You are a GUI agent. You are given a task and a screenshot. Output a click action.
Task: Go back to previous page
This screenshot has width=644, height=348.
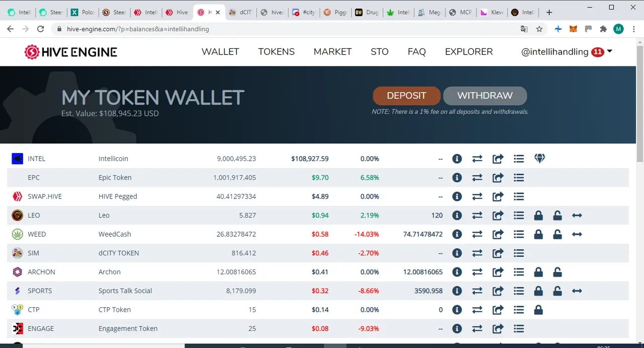pos(10,29)
